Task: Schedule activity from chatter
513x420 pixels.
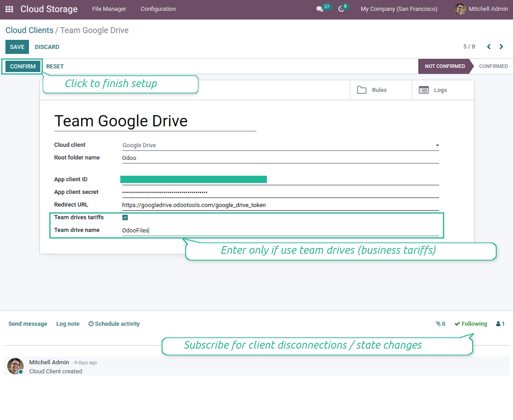Action: click(x=114, y=324)
